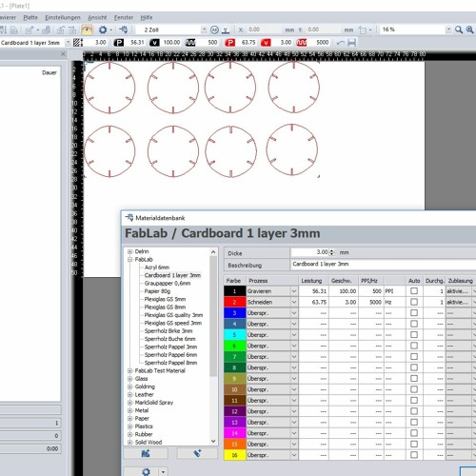476x476 pixels.
Task: Open the 16 % zoom level dropdown
Action: (x=448, y=30)
